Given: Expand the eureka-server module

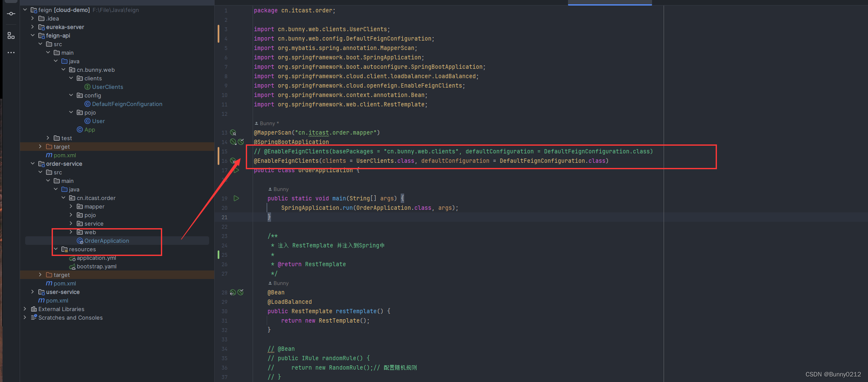Looking at the screenshot, I should (x=32, y=27).
